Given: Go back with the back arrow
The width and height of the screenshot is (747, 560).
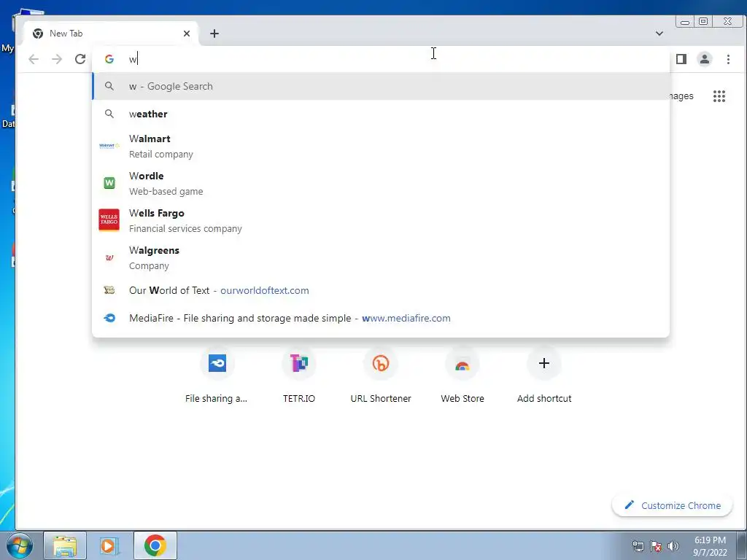Looking at the screenshot, I should 34,59.
